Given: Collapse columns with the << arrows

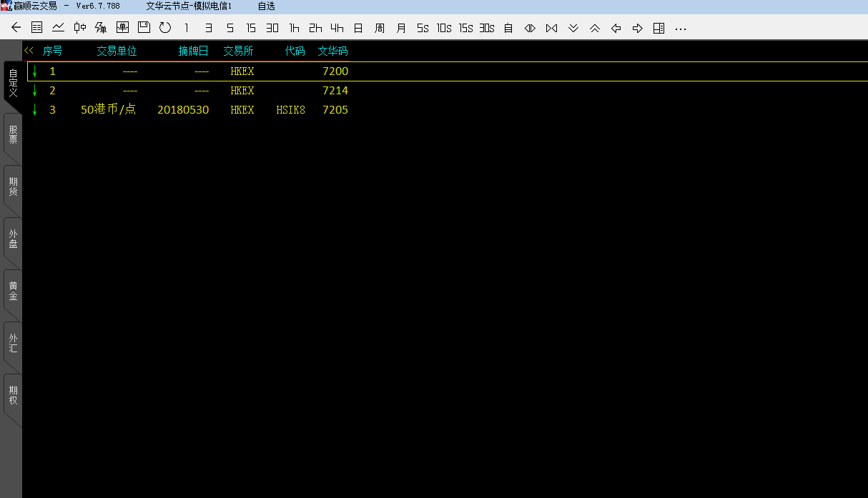Looking at the screenshot, I should (x=29, y=51).
